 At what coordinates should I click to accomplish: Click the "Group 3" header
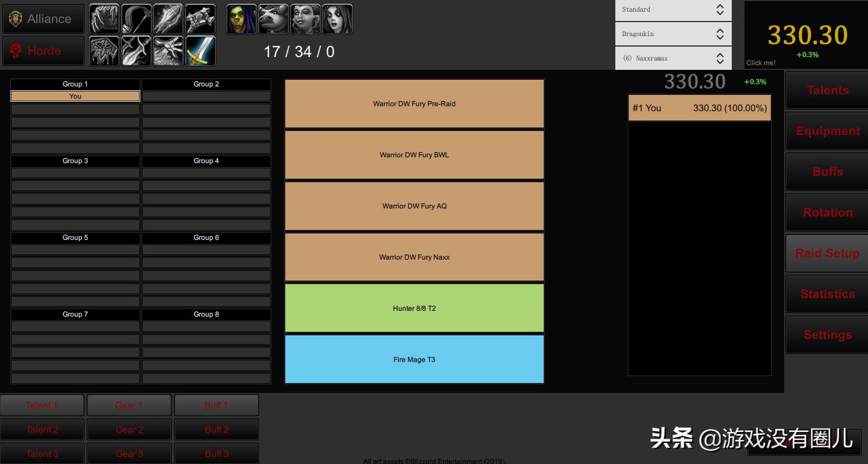tap(76, 161)
